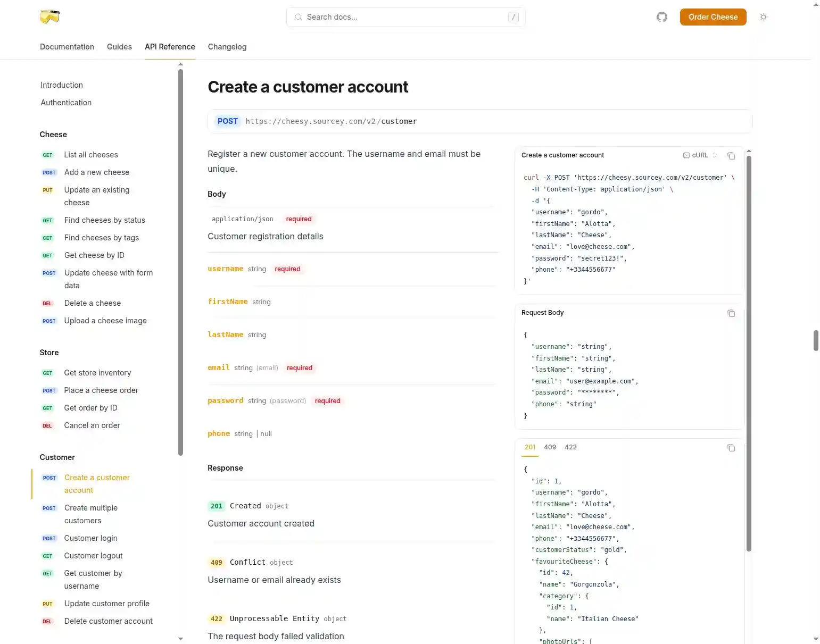This screenshot has height=644, width=820.
Task: Click the page scrollbar thumb at right edge
Action: click(x=816, y=340)
